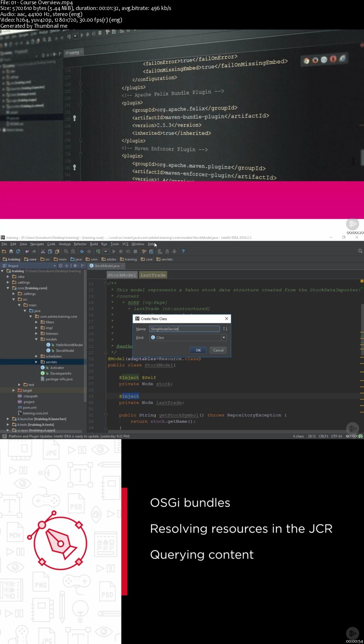364x644 pixels.
Task: Click the Open folder toolbar icon
Action: 4,251
